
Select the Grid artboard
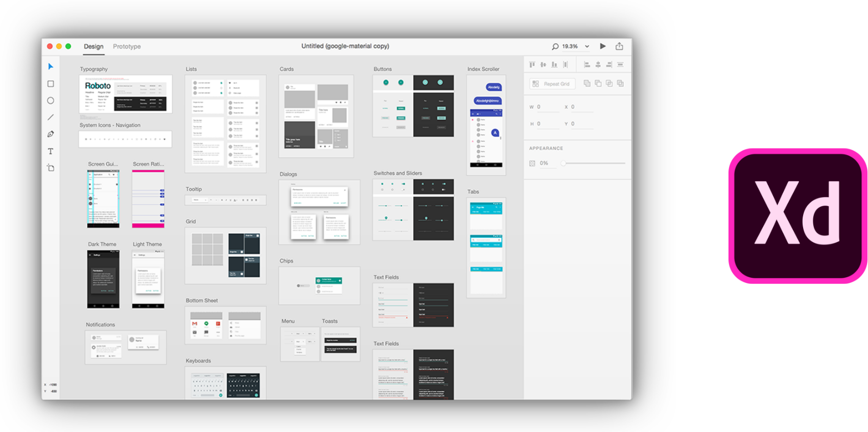(x=225, y=255)
